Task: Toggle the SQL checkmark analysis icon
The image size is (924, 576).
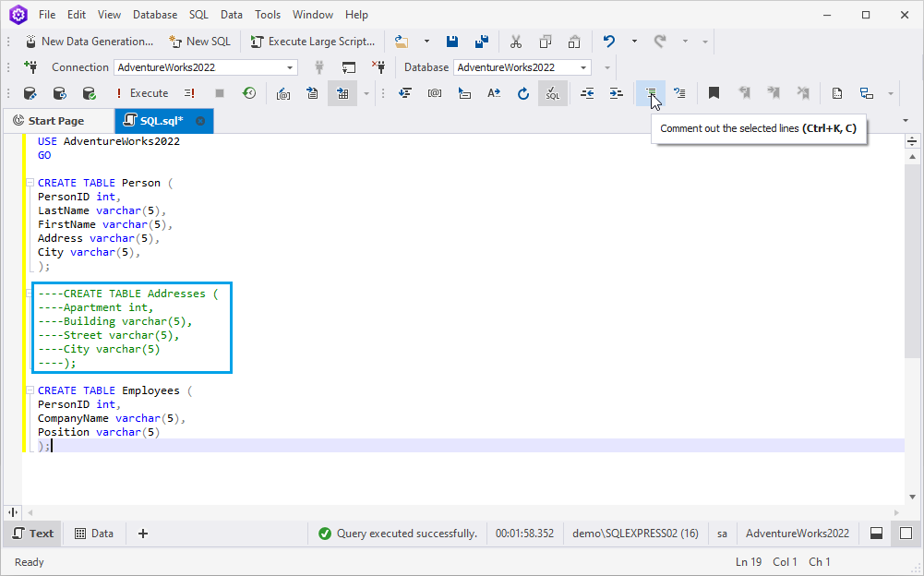Action: 553,93
